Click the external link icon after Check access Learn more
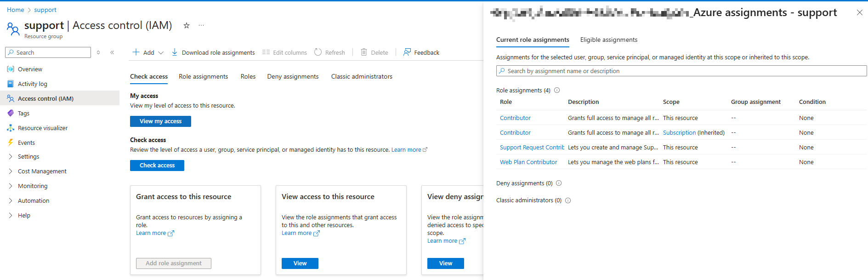 pyautogui.click(x=425, y=150)
